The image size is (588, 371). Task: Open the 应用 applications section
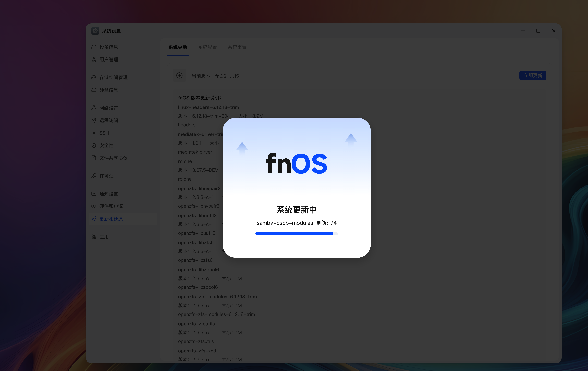coord(104,237)
